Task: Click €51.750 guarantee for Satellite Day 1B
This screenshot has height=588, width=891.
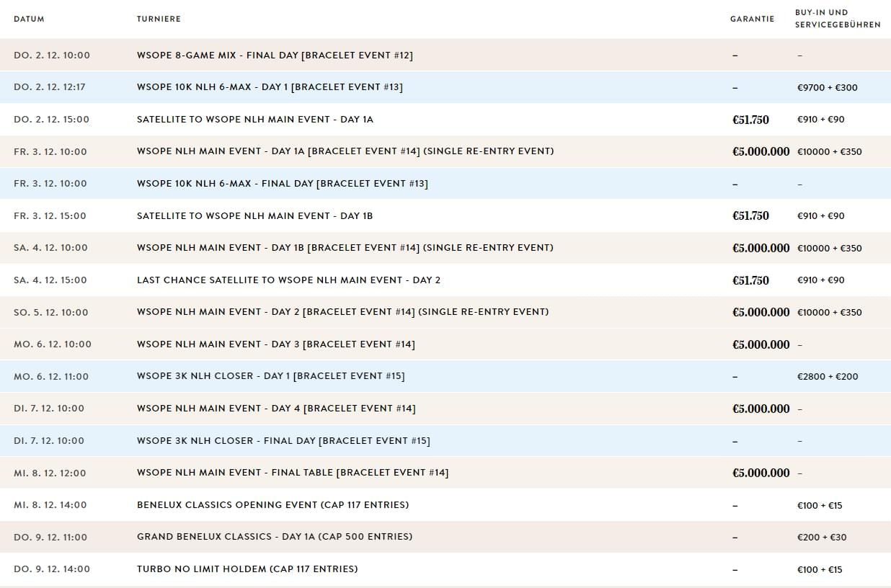Action: click(750, 216)
